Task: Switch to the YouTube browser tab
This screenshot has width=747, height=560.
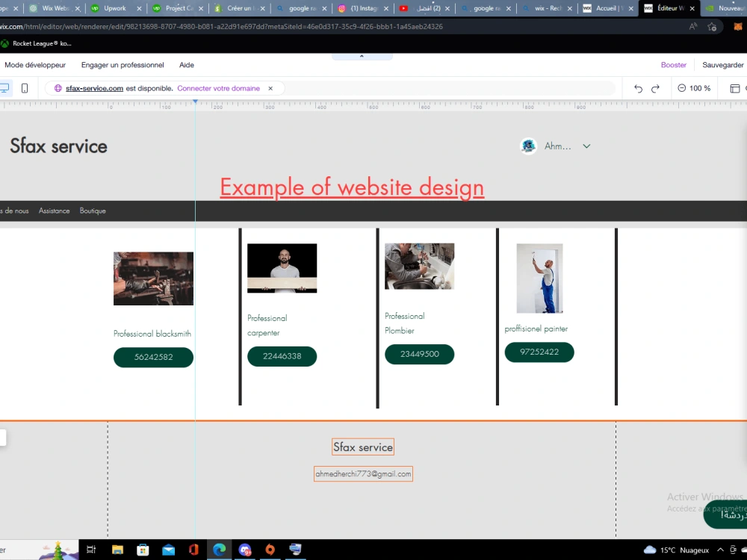Action: pyautogui.click(x=426, y=8)
